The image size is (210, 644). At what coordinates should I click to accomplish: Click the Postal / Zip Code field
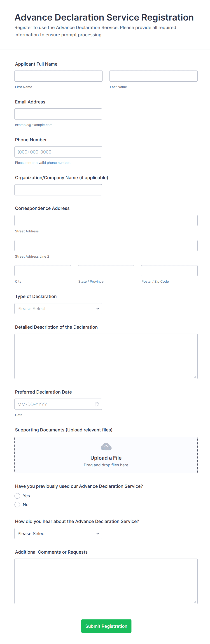pyautogui.click(x=169, y=270)
